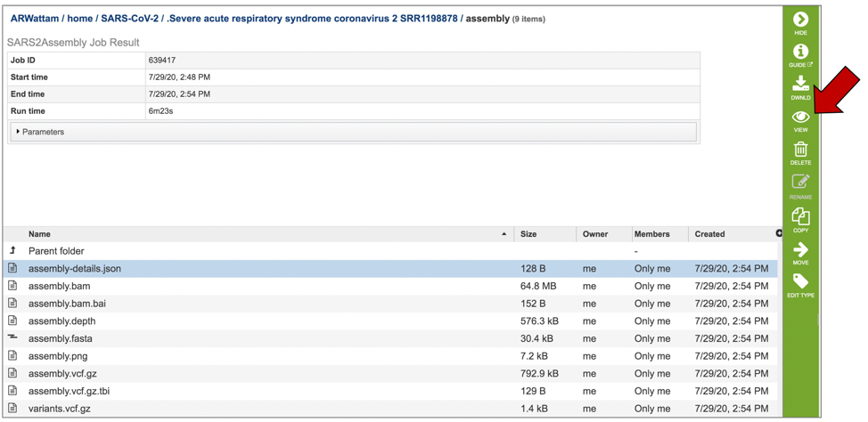Viewport: 868px width, 422px height.
Task: Click the Delete trash icon
Action: pyautogui.click(x=800, y=150)
